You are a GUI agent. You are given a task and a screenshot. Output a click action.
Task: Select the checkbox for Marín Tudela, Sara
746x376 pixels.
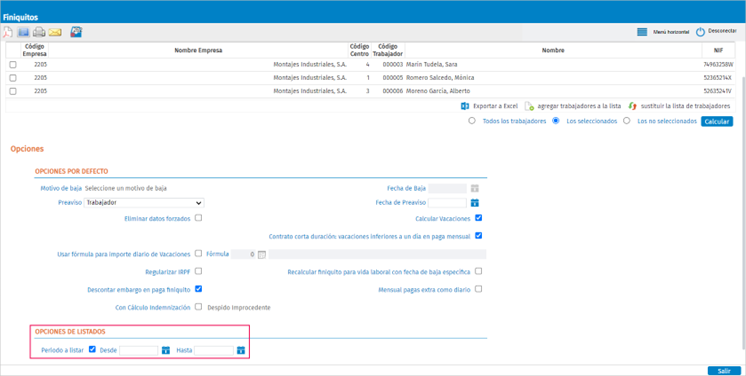(x=13, y=65)
